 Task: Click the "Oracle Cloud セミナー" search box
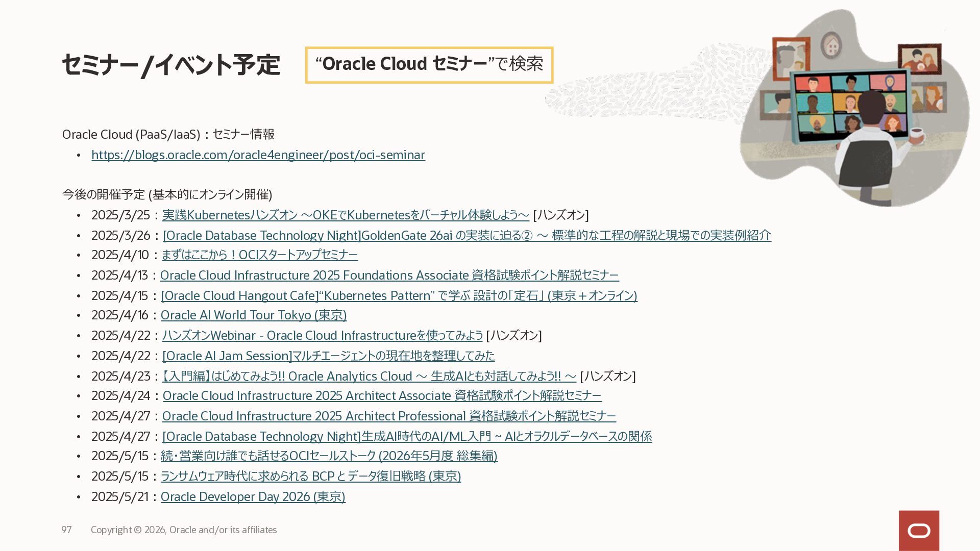(x=429, y=65)
